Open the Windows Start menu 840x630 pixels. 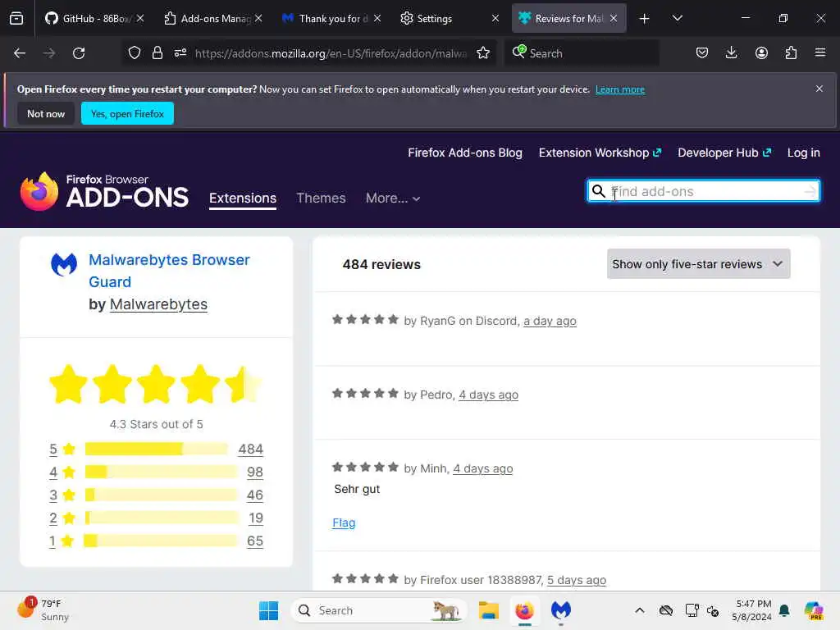pyautogui.click(x=268, y=610)
